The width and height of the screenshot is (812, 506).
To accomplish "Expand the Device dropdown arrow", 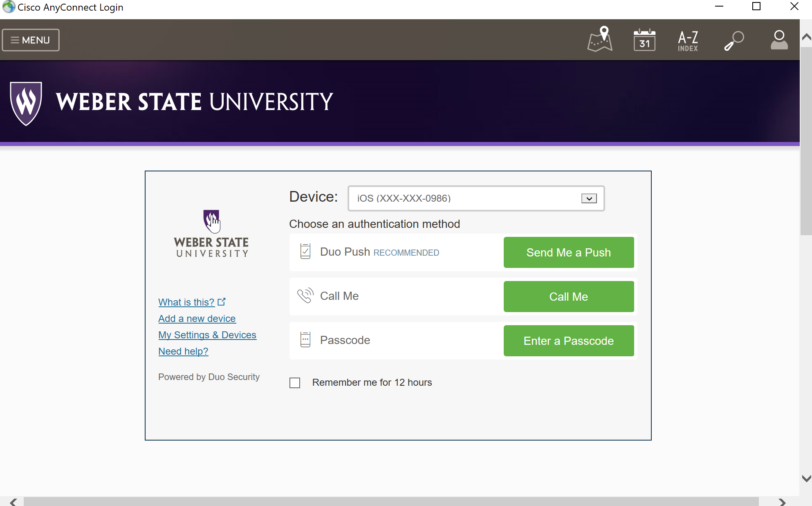I will tap(589, 198).
